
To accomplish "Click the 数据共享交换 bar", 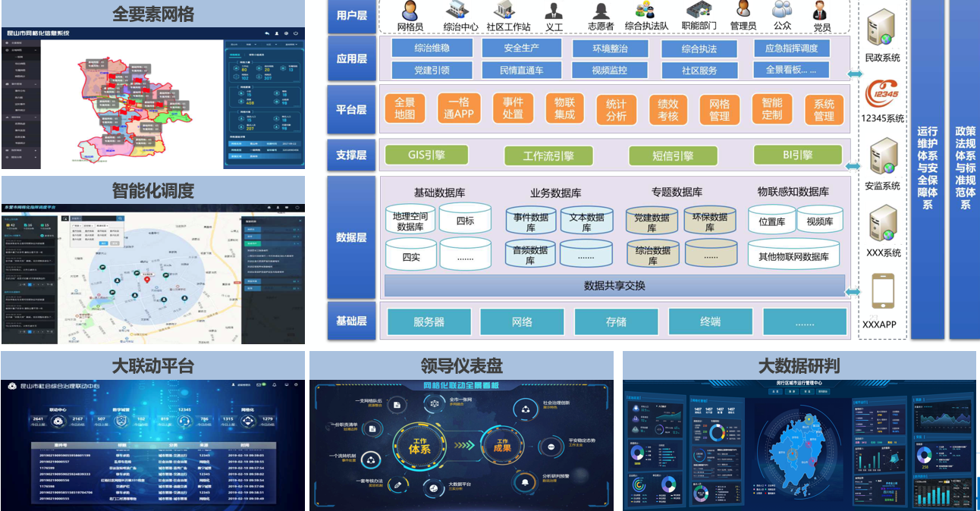I will [x=614, y=286].
